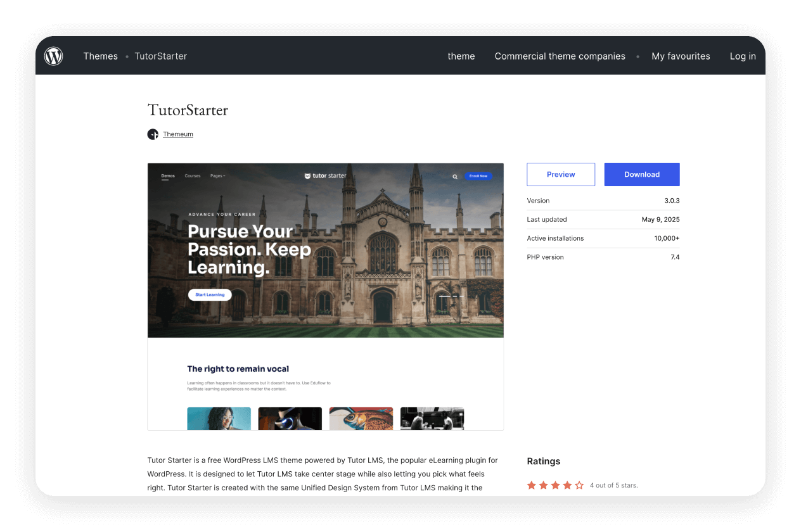Viewport: 801px width, 532px height.
Task: Go to My favourites
Action: (x=681, y=56)
